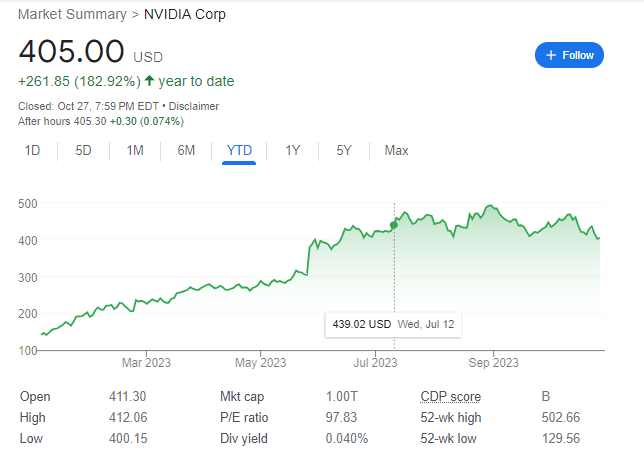Click the Sep 2023 axis label

point(492,361)
